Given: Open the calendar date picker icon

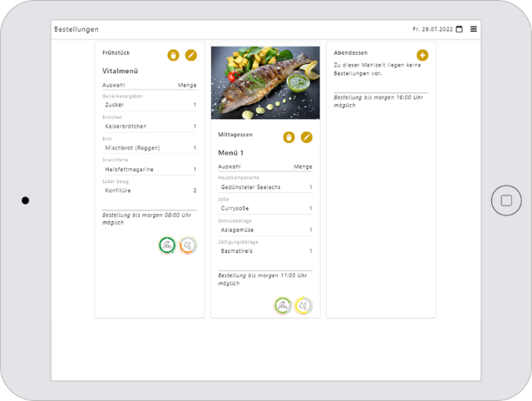Looking at the screenshot, I should click(459, 29).
